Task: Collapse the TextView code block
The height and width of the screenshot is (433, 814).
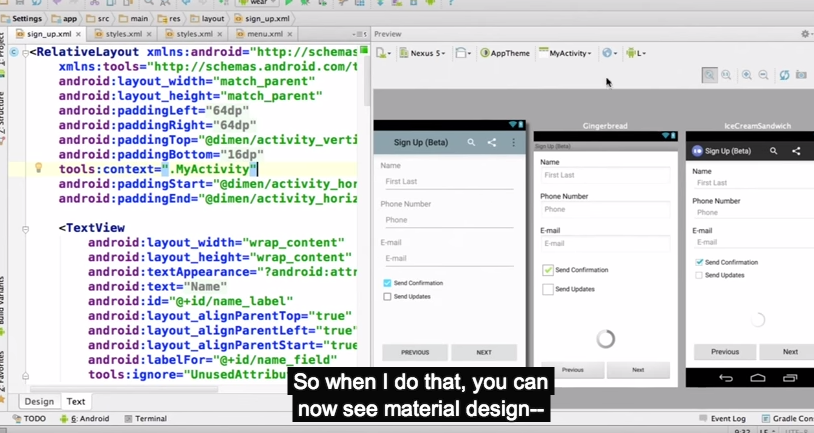Action: (x=25, y=228)
